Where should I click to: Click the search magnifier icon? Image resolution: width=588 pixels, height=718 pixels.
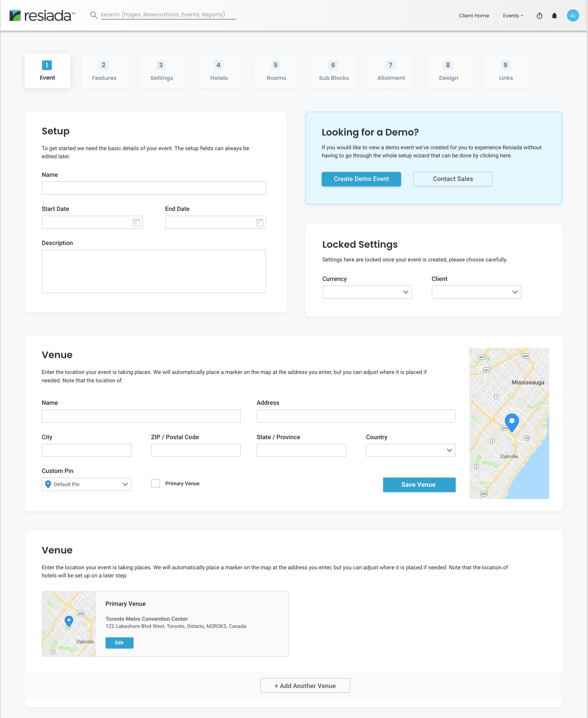click(94, 15)
